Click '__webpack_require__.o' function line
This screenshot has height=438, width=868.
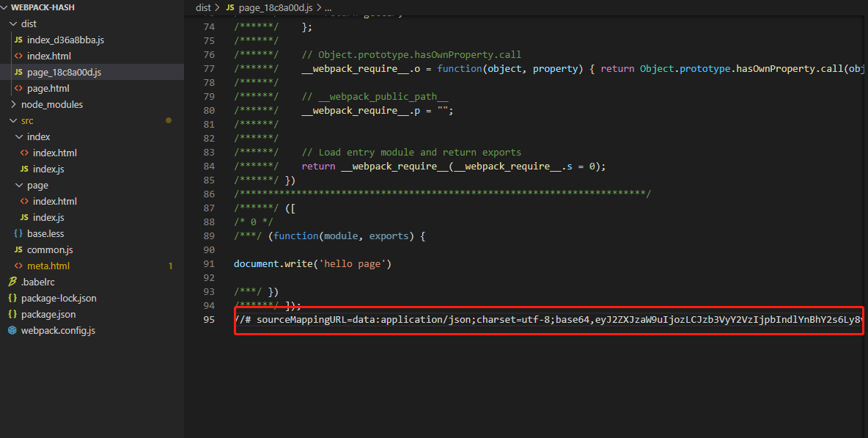[548, 69]
